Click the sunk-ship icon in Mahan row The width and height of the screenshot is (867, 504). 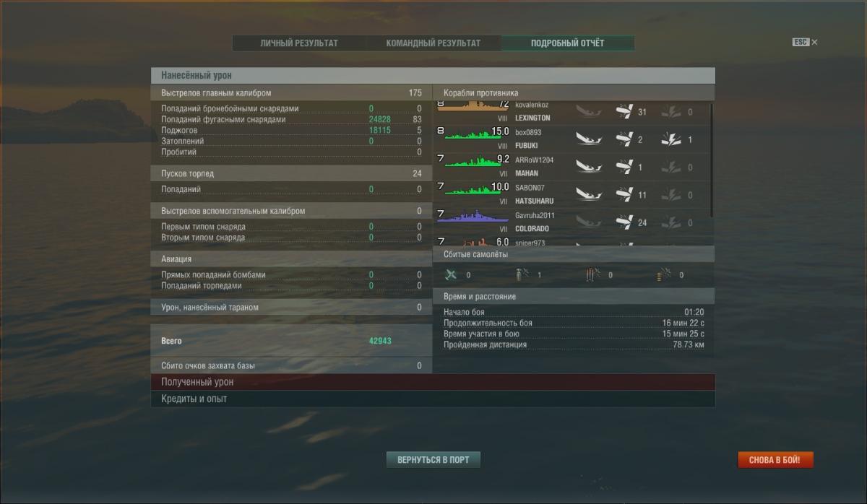590,167
